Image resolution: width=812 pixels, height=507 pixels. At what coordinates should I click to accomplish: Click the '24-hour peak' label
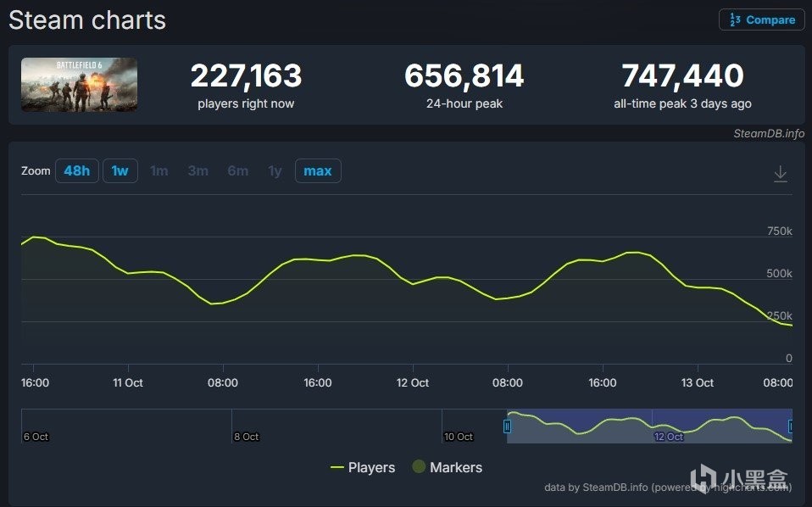[x=464, y=103]
